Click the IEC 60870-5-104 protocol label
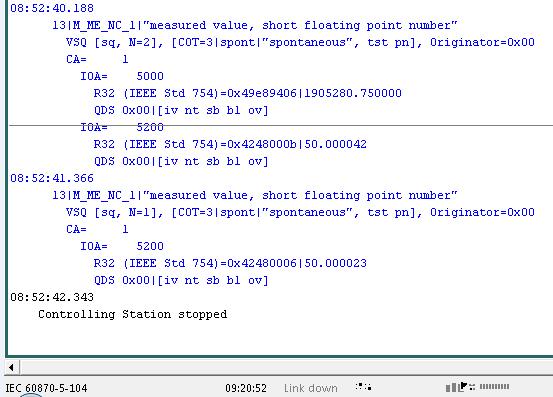Viewport: 553px width, 397px height. coord(46,388)
